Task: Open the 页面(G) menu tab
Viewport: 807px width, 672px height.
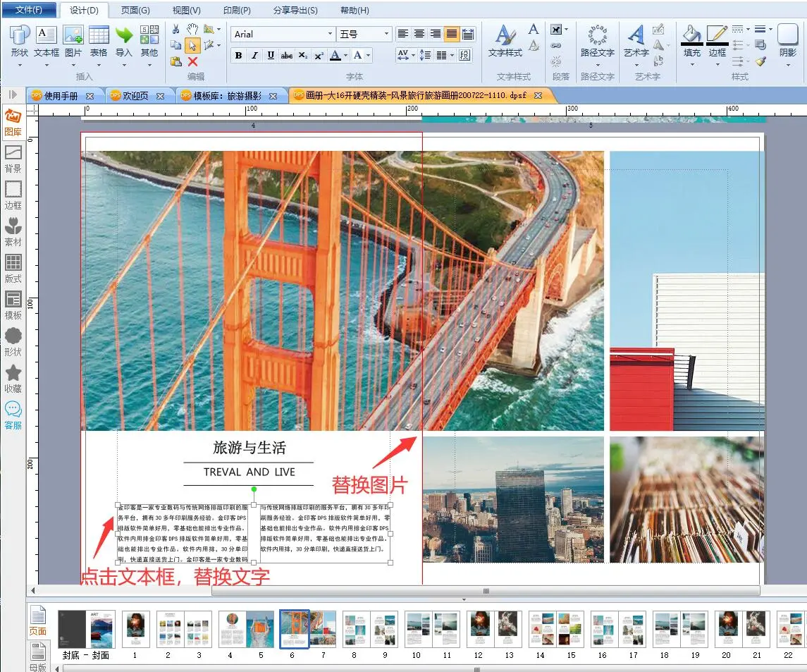Action: coord(135,10)
